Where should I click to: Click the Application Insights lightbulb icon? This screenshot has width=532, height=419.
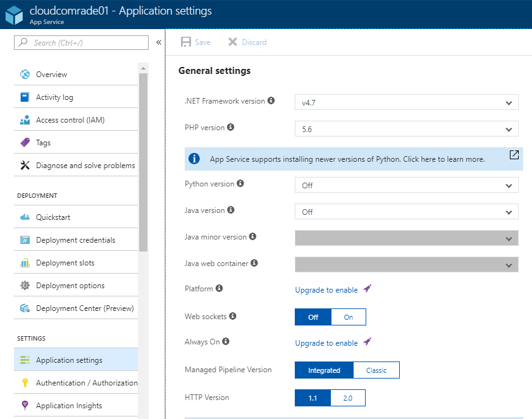point(25,406)
